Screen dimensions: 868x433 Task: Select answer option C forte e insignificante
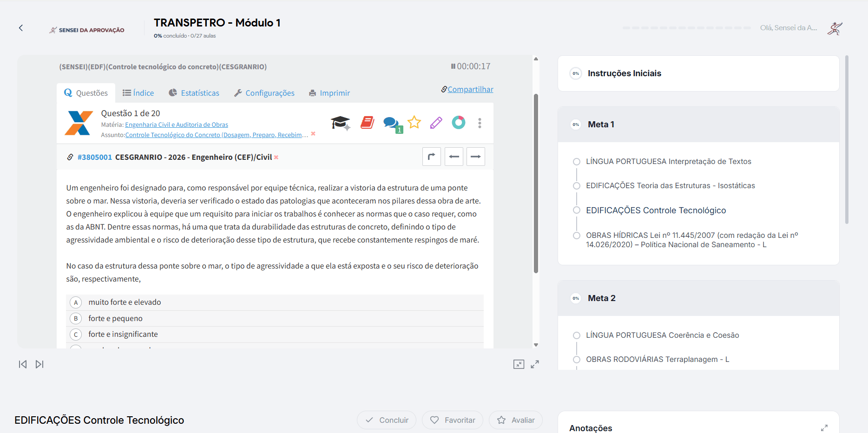[x=275, y=335]
